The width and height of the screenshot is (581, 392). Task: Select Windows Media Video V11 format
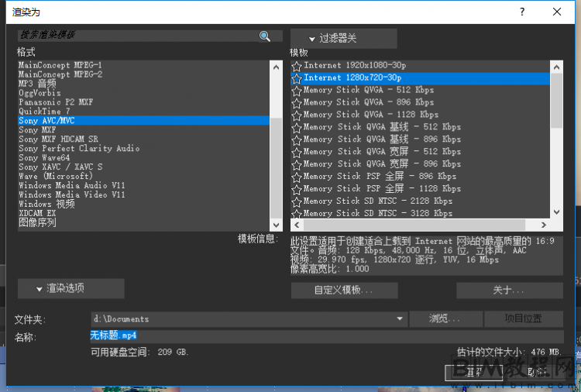[144, 195]
